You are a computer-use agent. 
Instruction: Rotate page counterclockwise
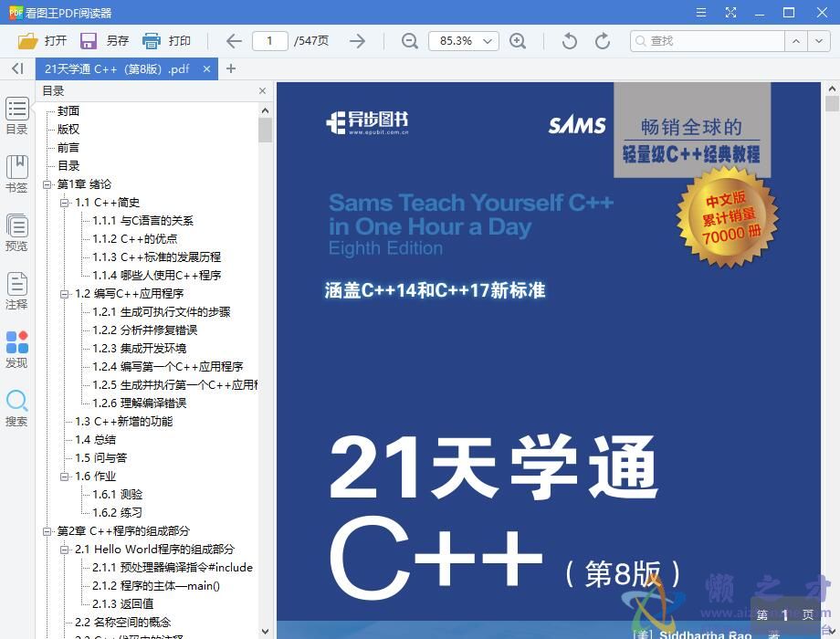pyautogui.click(x=570, y=41)
